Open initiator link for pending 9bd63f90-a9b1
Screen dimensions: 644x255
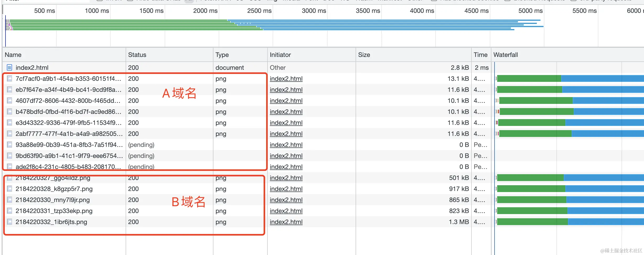tap(286, 156)
